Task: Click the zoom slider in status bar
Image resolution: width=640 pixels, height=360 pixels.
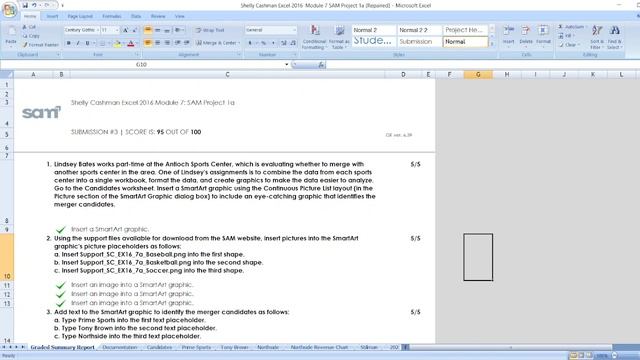Action: tap(615, 356)
